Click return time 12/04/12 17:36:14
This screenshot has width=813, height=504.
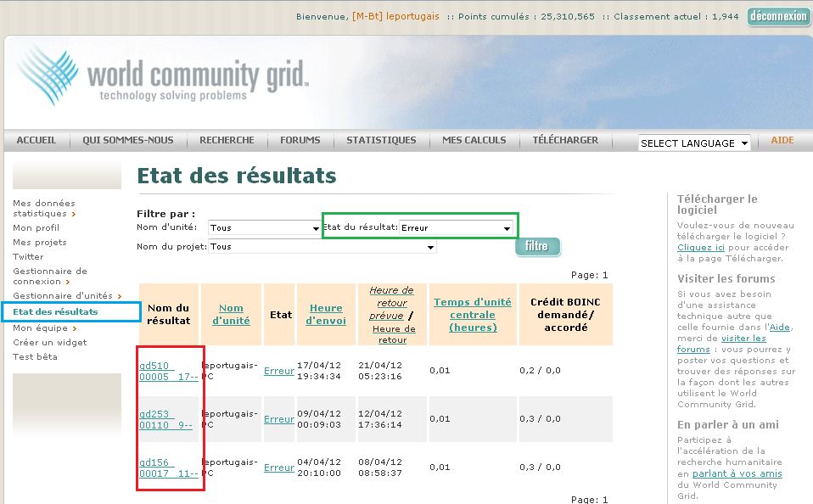pyautogui.click(x=380, y=419)
